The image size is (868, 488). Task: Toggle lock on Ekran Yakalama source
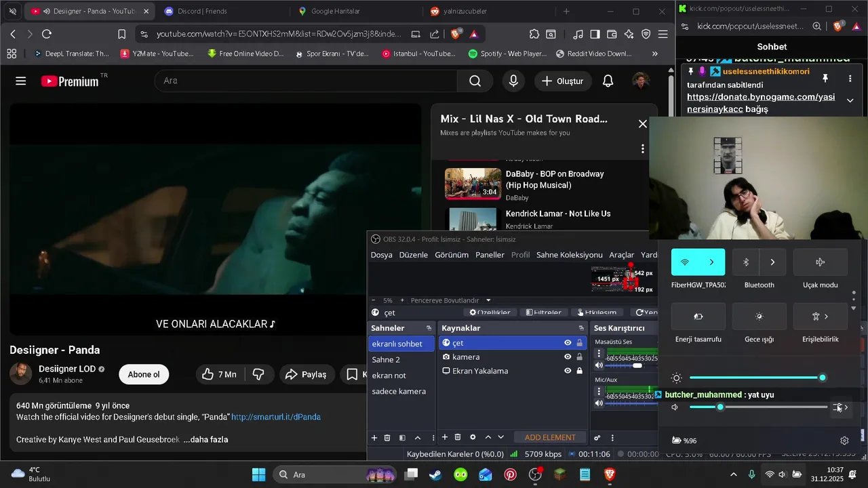click(x=579, y=371)
